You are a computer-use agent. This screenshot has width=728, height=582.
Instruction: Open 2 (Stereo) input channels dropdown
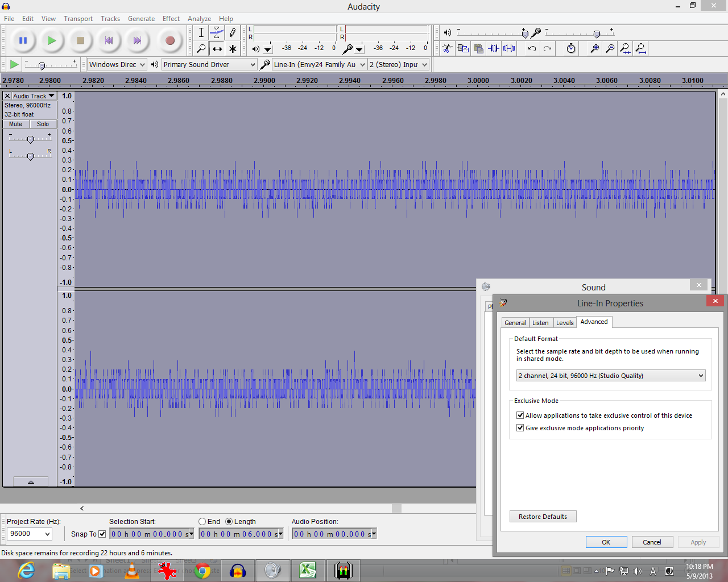(398, 64)
